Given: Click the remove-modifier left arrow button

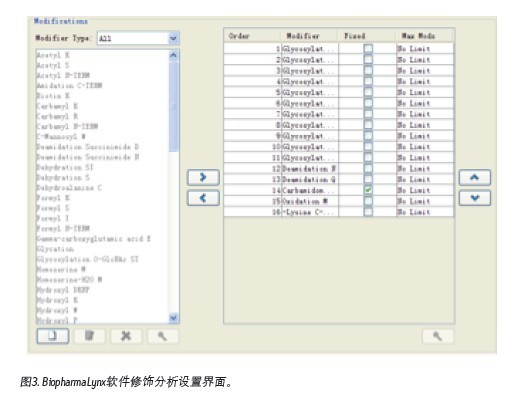Looking at the screenshot, I should pos(203,198).
